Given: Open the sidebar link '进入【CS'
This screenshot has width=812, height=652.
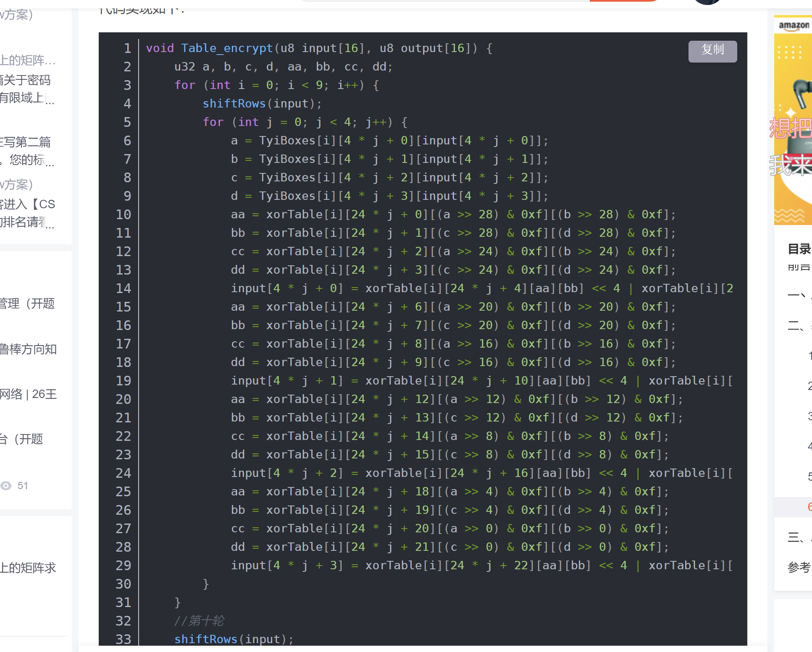Looking at the screenshot, I should coord(28,204).
